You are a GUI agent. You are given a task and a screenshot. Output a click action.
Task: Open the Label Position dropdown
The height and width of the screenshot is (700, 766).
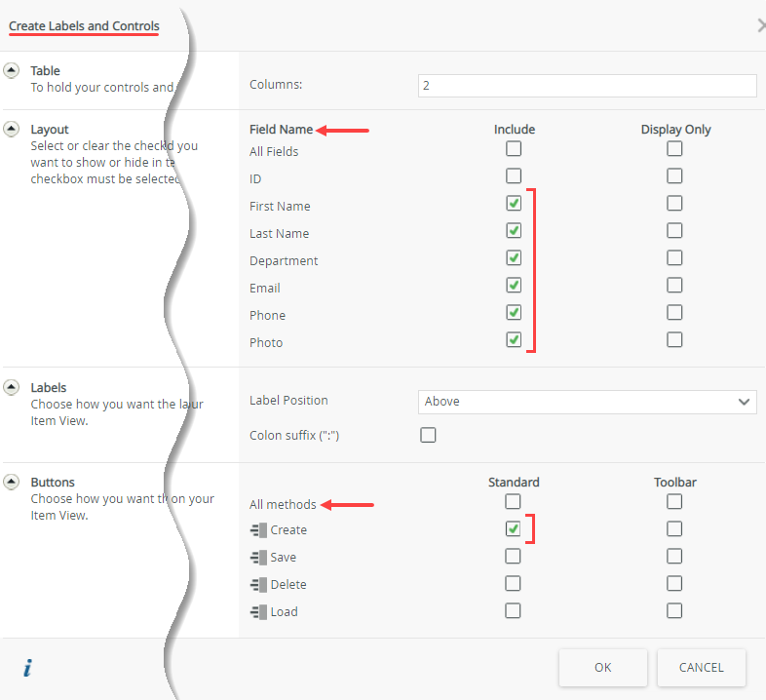coord(587,402)
